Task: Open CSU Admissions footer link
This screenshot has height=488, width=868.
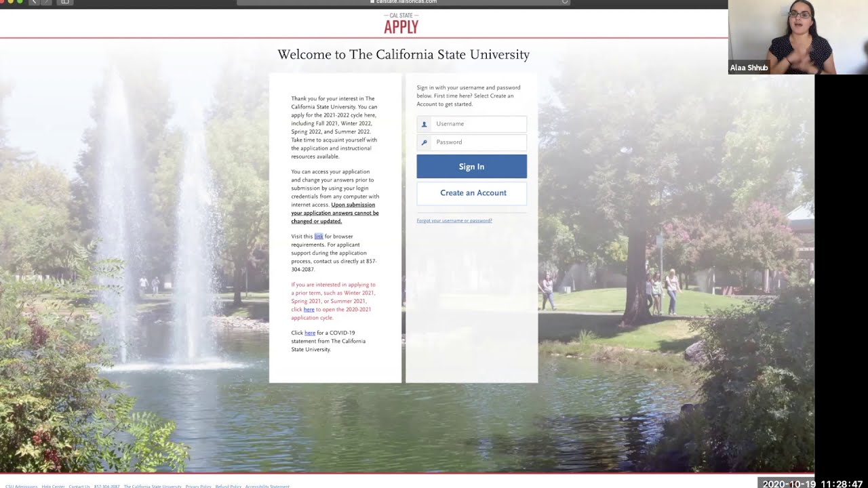Action: [21, 486]
